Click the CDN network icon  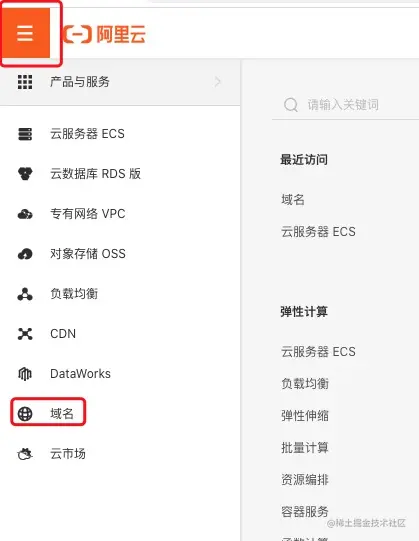(x=25, y=334)
